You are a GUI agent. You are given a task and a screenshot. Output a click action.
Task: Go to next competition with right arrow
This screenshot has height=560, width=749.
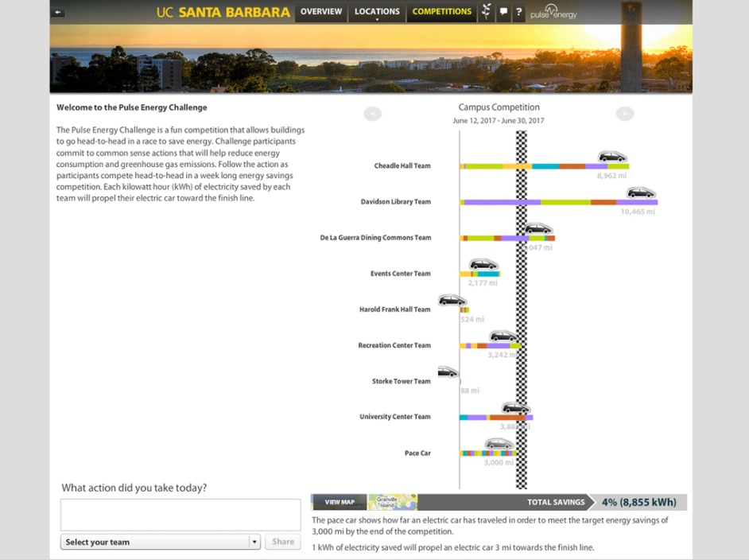625,114
